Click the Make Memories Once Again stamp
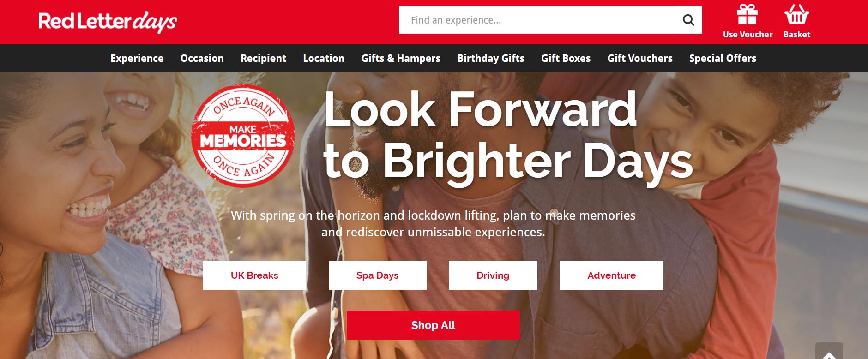The width and height of the screenshot is (868, 359). (243, 136)
